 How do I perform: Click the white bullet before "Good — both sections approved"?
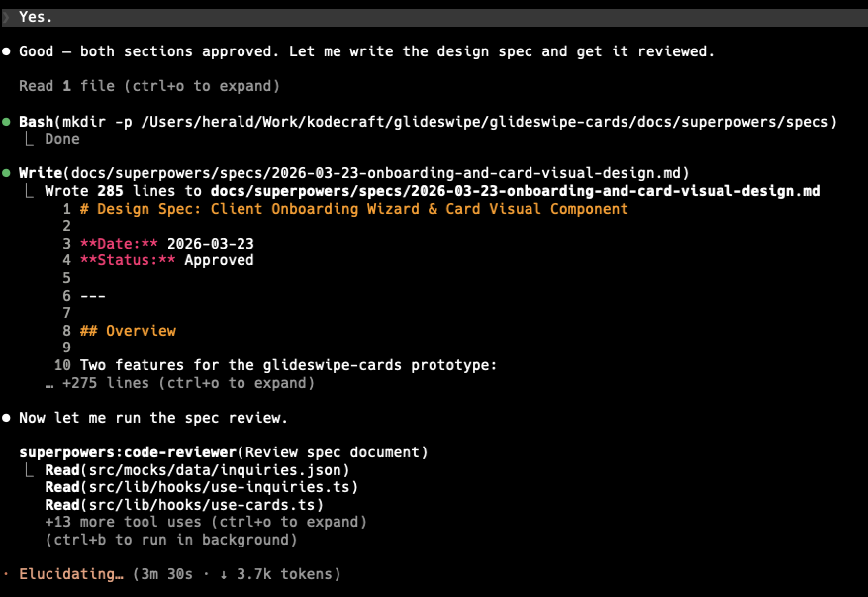coord(7,51)
